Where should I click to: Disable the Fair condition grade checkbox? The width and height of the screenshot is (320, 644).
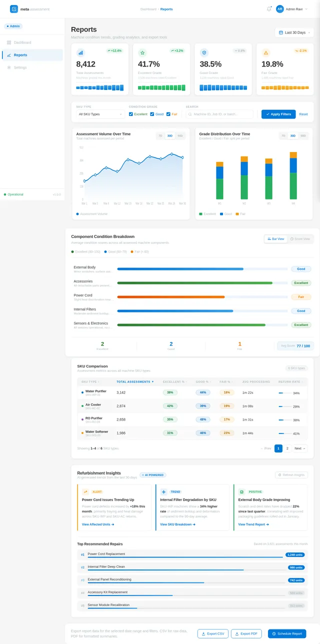click(168, 114)
